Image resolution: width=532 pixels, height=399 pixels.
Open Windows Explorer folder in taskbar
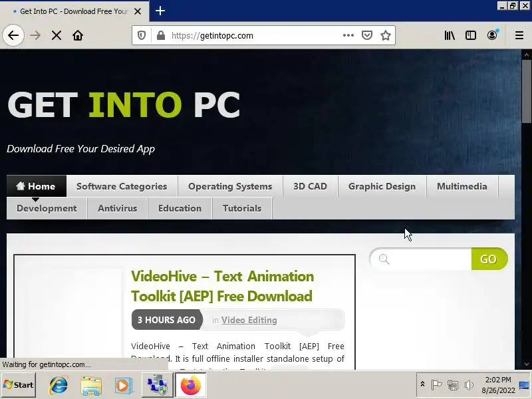click(90, 386)
